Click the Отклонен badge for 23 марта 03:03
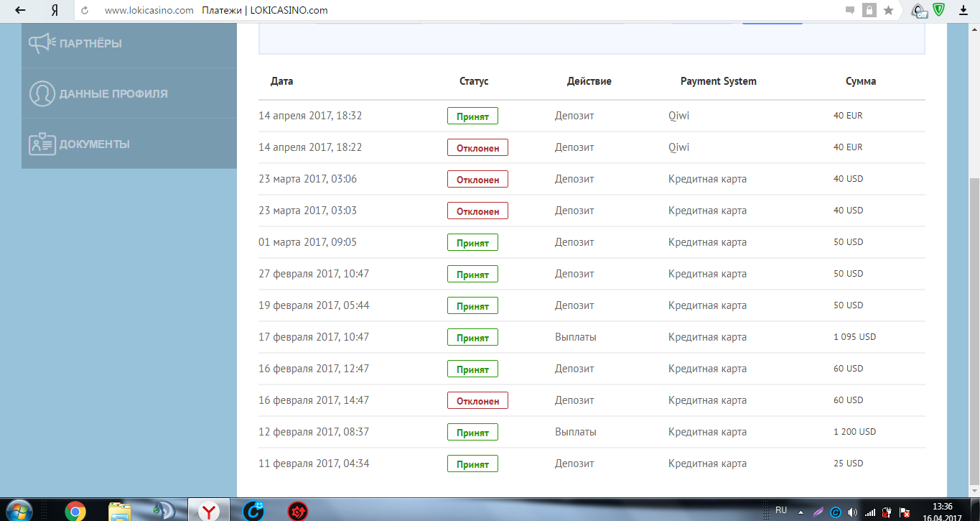980x521 pixels. tap(477, 211)
